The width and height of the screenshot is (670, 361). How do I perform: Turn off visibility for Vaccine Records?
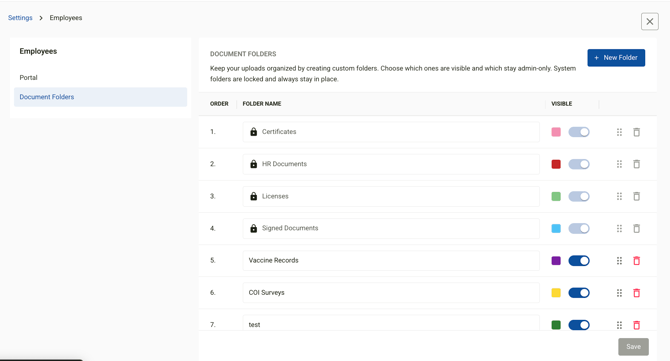579,261
